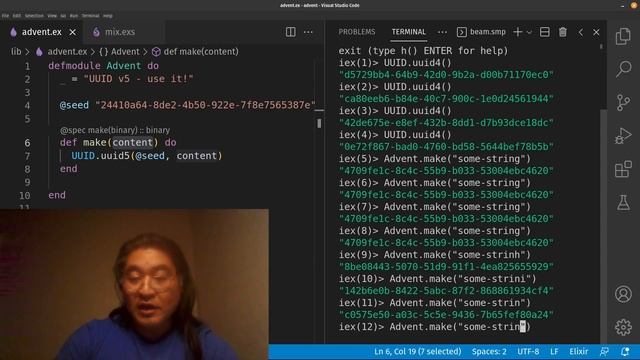This screenshot has width=640, height=360.
Task: Switch to the PROBLEMS panel tab
Action: click(357, 32)
